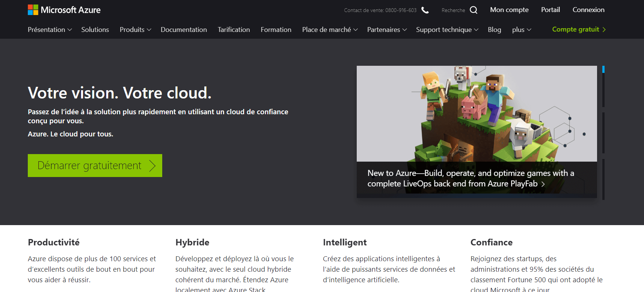
Task: Open the Blog link in navigation
Action: tap(494, 30)
